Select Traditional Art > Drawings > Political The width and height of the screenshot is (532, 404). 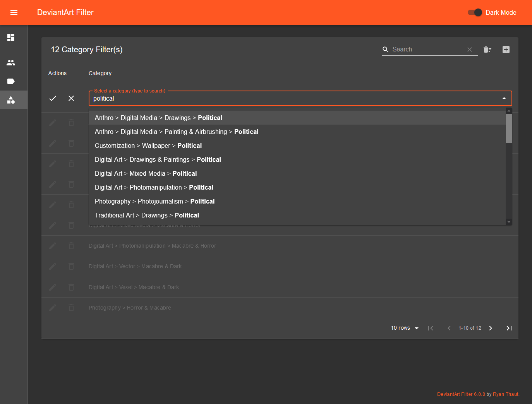pyautogui.click(x=297, y=215)
